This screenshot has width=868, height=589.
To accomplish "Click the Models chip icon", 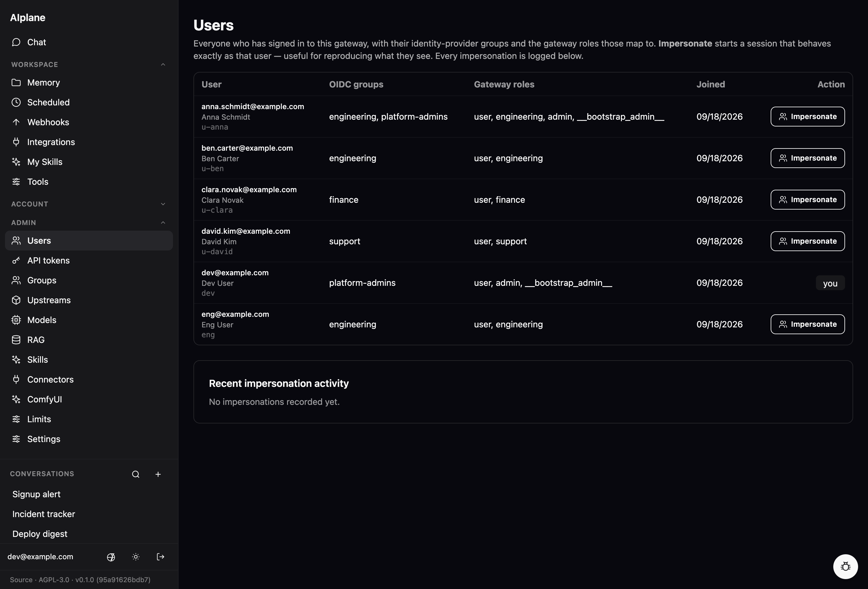I will (16, 320).
